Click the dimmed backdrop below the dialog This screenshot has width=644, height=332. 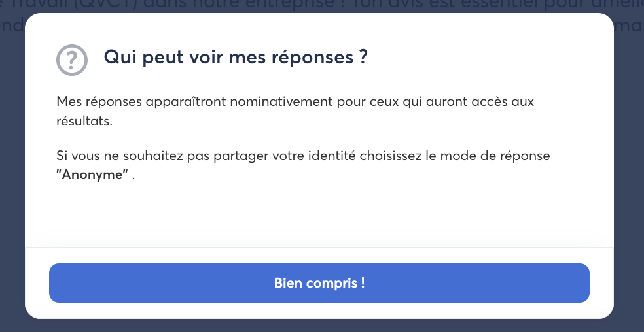coord(321,326)
